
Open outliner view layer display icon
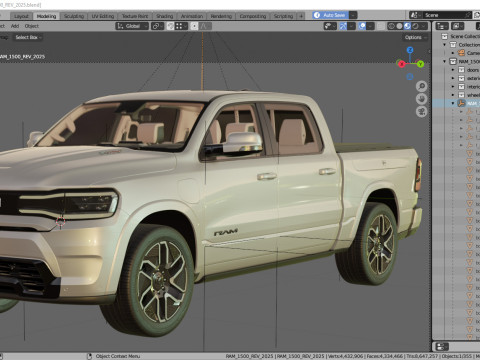(x=457, y=26)
